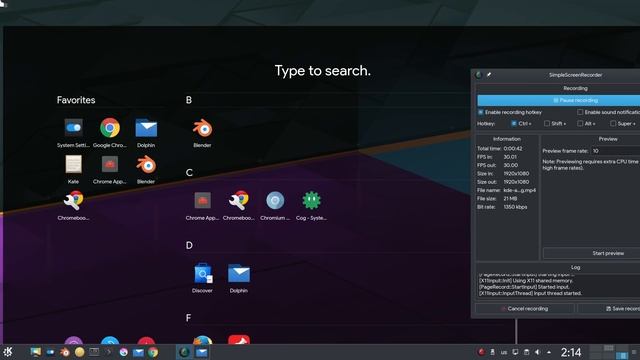Switch to the Dolphin window task button
Image resolution: width=640 pixels, height=360 pixels.
202,352
